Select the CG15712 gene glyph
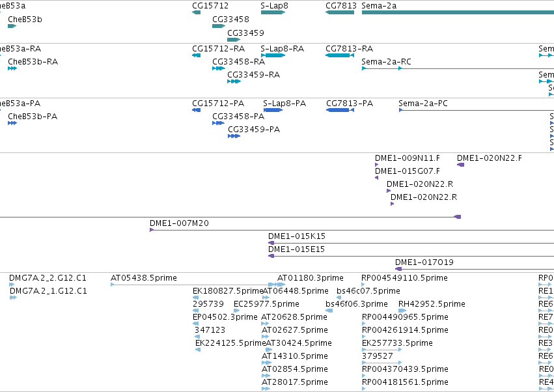This screenshot has height=392, width=554. 197,12
